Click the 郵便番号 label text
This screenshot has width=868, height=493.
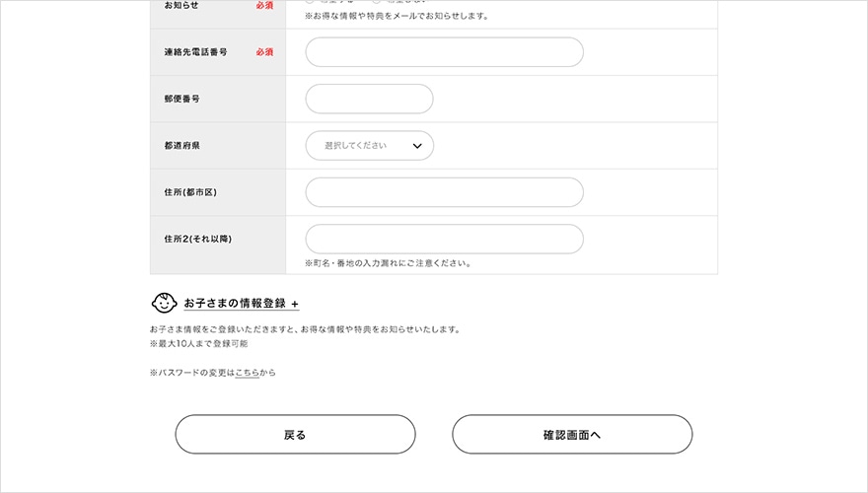[x=181, y=99]
